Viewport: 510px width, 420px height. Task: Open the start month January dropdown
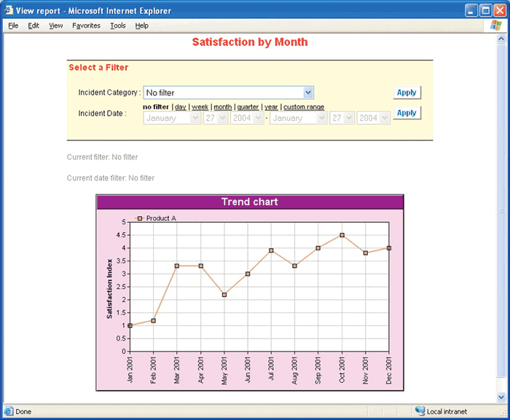pos(195,118)
